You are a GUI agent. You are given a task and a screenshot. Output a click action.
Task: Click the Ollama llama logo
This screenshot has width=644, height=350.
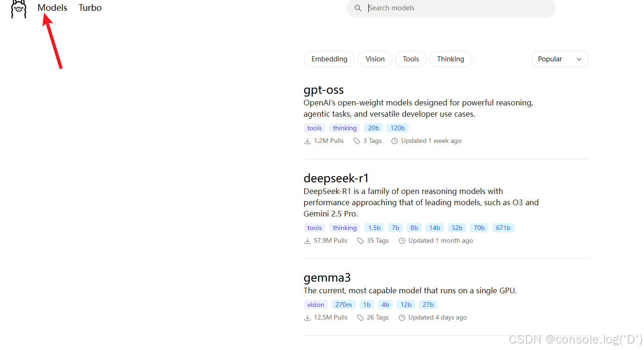coord(19,9)
